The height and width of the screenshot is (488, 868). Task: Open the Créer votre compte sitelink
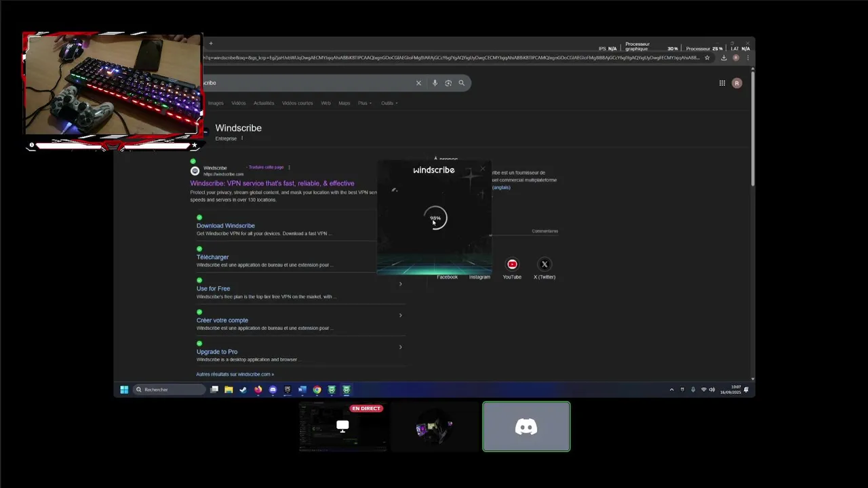222,320
